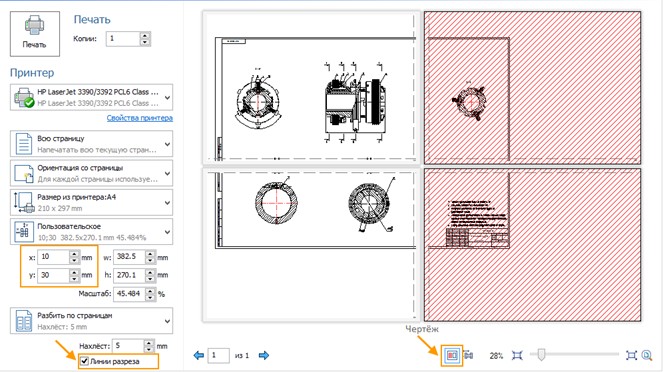
Task: Click the icon right of the highlighted layout icon
Action: point(468,356)
